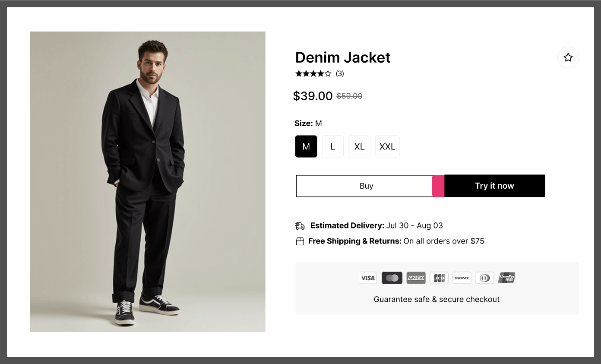This screenshot has height=364, width=601.
Task: Click the Visa payment icon
Action: click(x=368, y=278)
